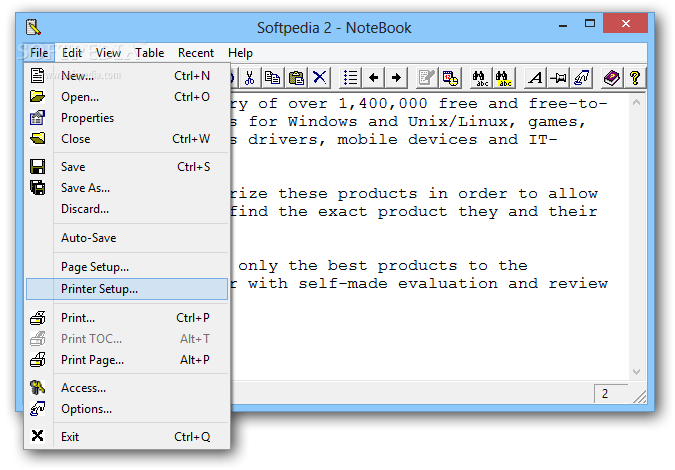Click the floppy disk icon beside Save
The height and width of the screenshot is (470, 675).
pyautogui.click(x=37, y=167)
